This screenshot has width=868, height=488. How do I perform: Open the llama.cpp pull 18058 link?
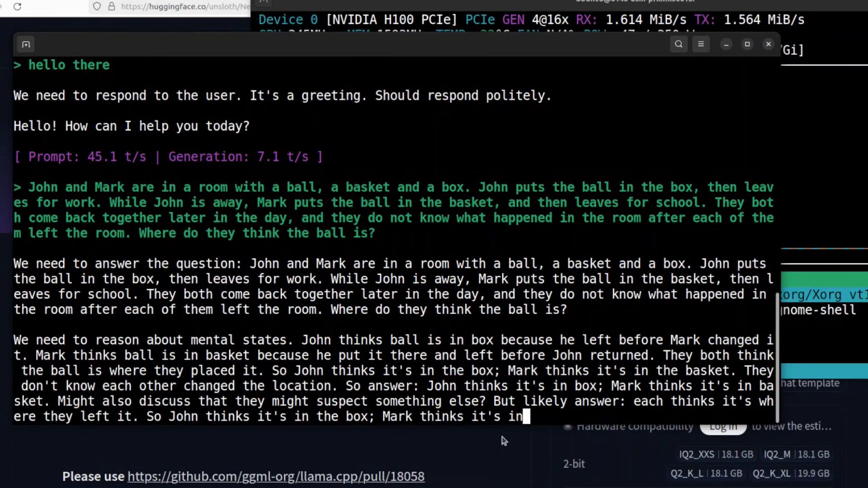[276, 476]
